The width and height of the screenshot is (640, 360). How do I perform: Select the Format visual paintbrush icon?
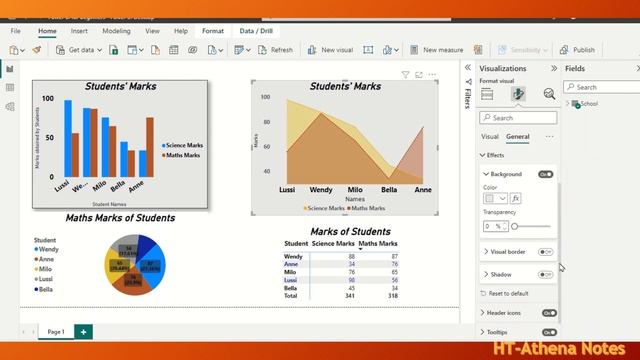click(518, 94)
